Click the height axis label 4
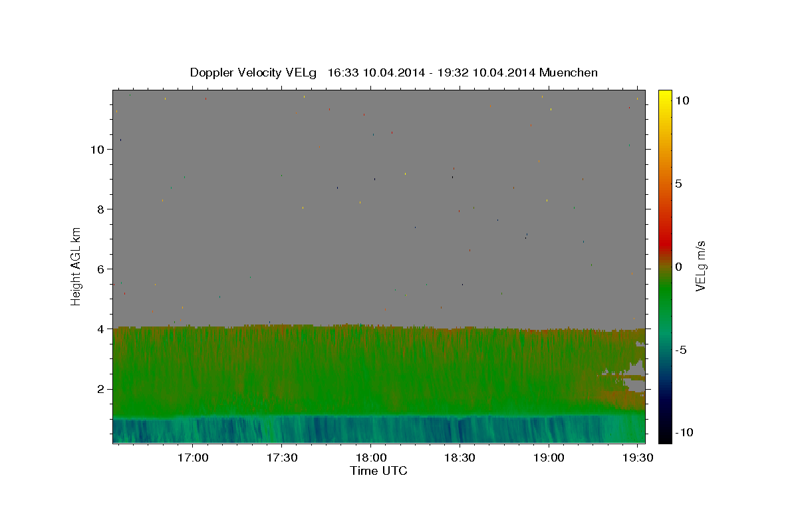Image resolution: width=798 pixels, height=532 pixels. [x=101, y=329]
